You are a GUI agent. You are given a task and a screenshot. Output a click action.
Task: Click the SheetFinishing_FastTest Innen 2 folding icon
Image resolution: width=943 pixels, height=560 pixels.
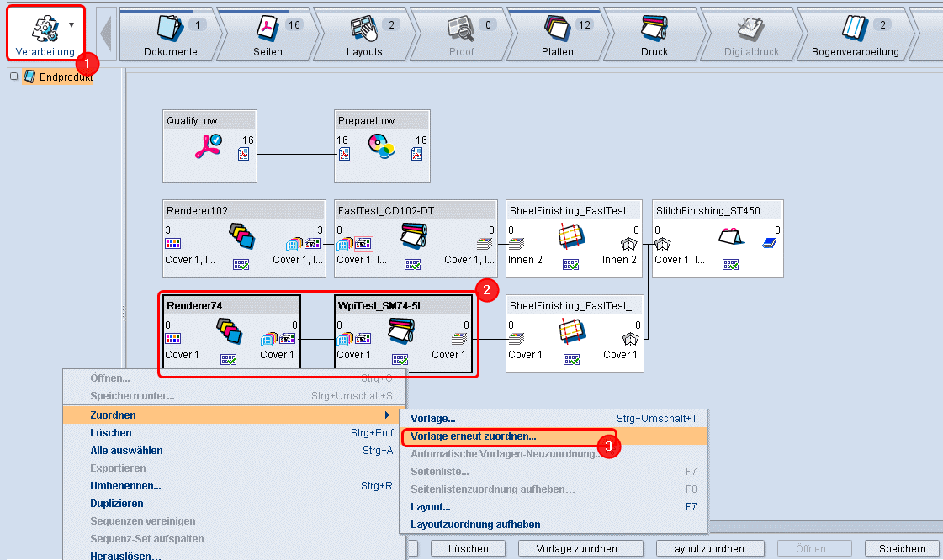pyautogui.click(x=571, y=235)
